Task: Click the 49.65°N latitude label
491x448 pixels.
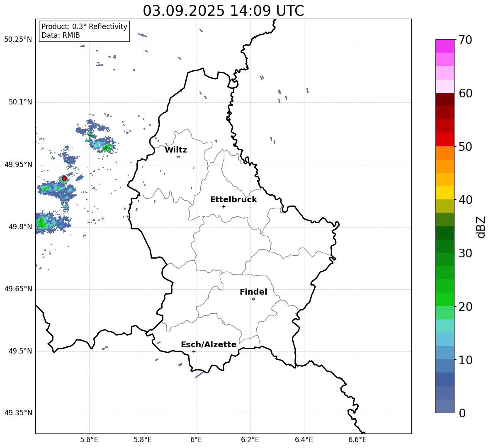Action: point(18,289)
